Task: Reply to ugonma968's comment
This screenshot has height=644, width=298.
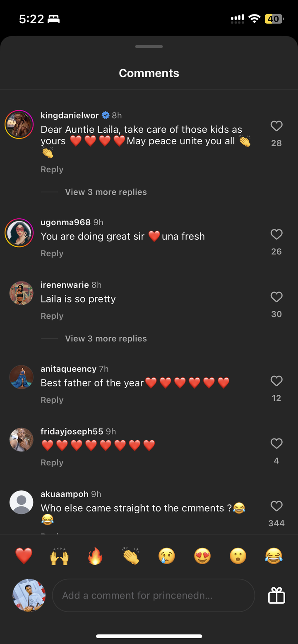Action: pyautogui.click(x=52, y=253)
